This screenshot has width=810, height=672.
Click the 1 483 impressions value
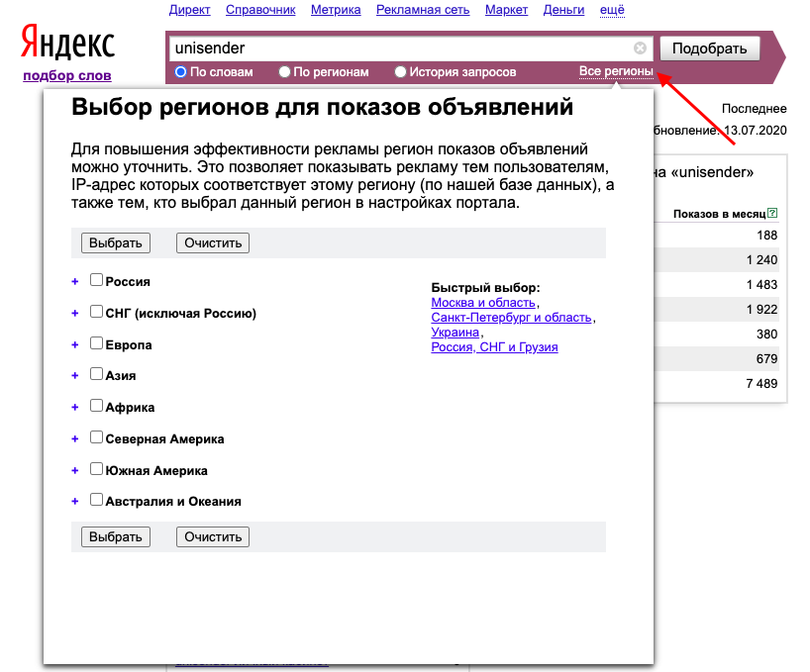761,284
